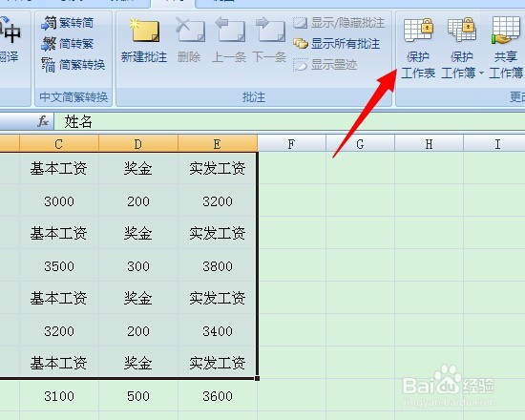Screen dimensions: 525x420
Task: Click cell with value 500
Action: pos(138,396)
